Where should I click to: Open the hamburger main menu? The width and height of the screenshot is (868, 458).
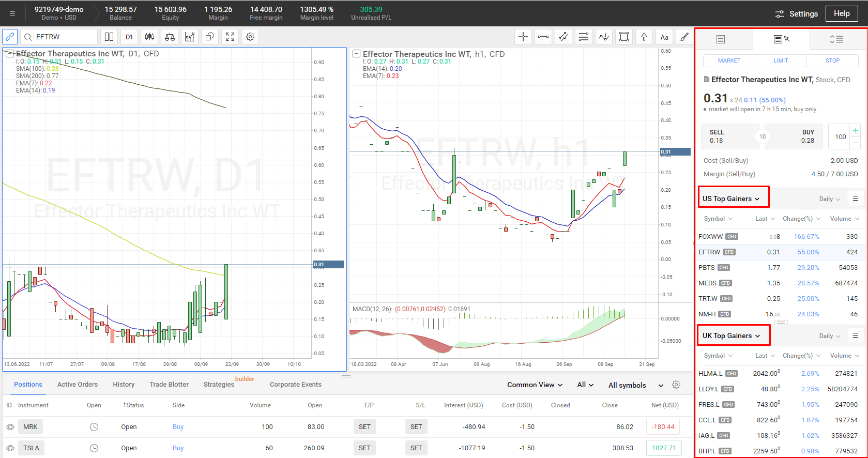tap(12, 13)
